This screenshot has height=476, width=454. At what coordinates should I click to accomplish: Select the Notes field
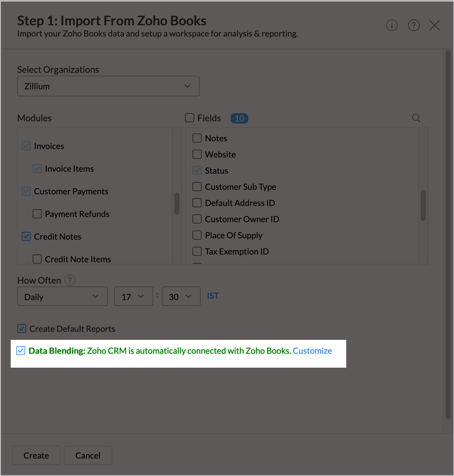[x=197, y=138]
